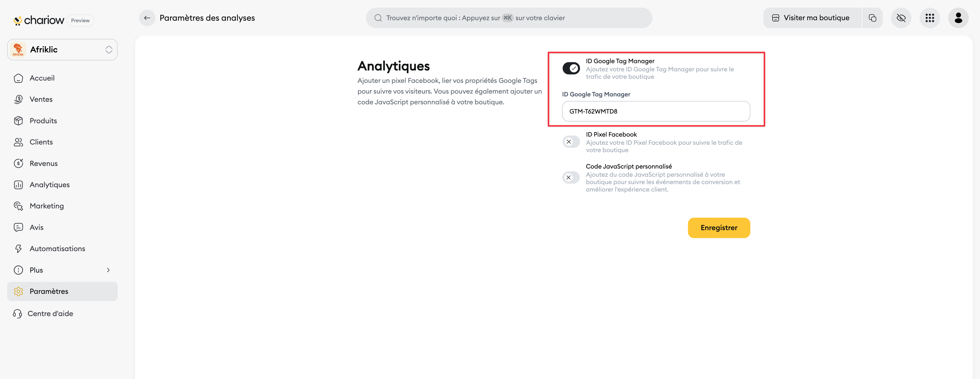Image resolution: width=980 pixels, height=379 pixels.
Task: Enable the ID Pixel Facebook toggle
Action: (571, 142)
